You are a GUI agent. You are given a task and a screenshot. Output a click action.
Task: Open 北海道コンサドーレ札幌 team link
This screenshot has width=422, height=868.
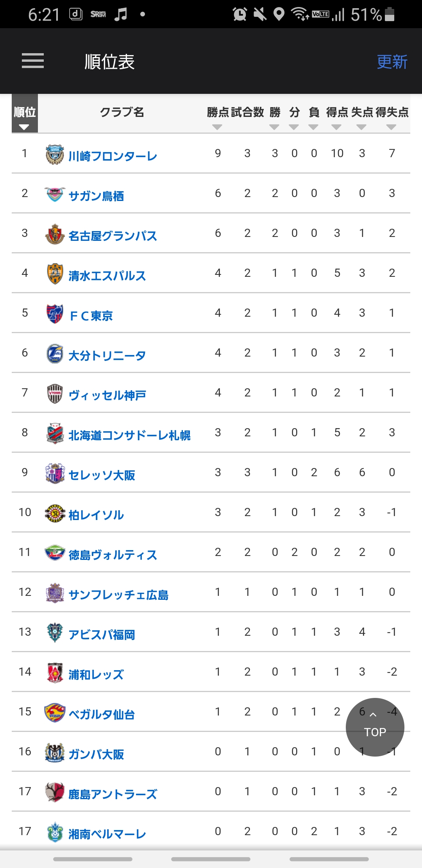[x=129, y=436]
